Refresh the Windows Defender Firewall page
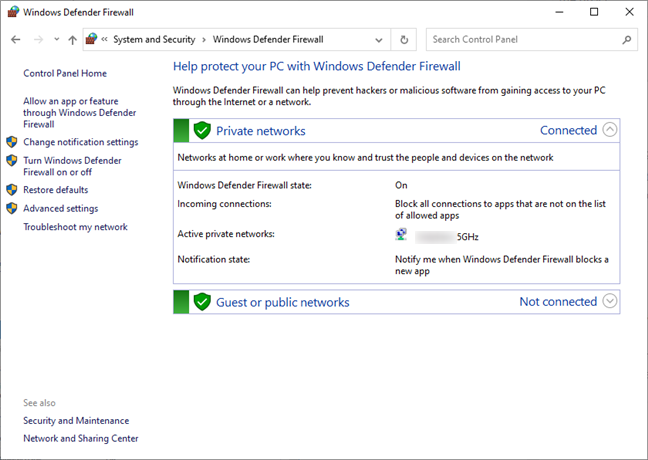Screen dimensions: 648x460 click(x=404, y=40)
